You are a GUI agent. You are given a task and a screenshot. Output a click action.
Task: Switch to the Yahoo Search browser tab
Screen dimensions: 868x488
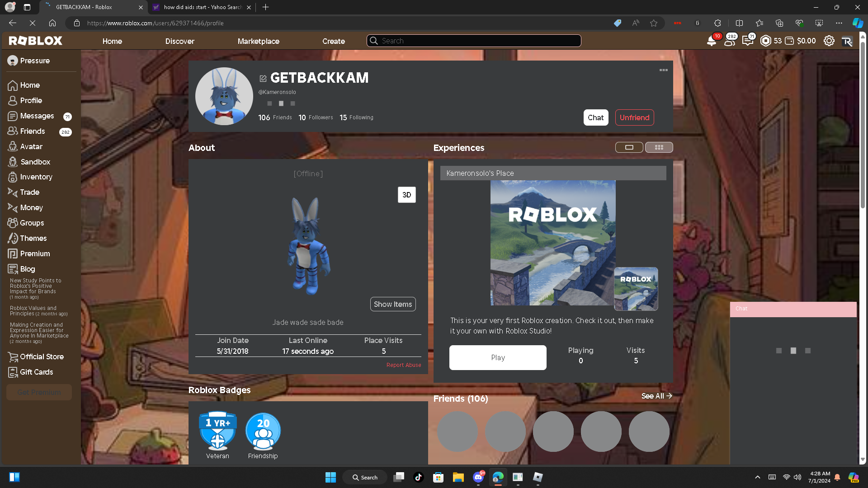click(202, 7)
